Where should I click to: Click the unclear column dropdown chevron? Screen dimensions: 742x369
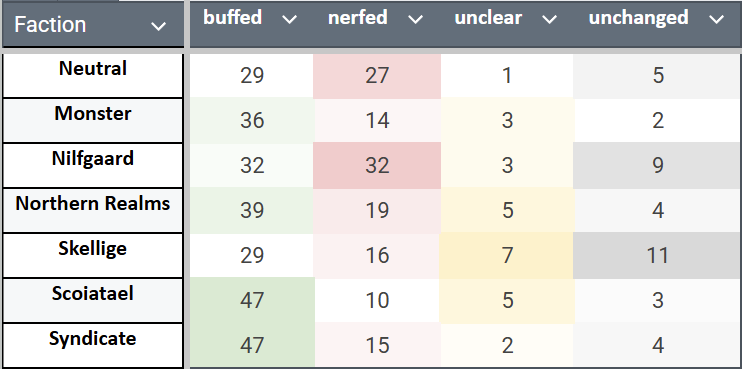tap(549, 19)
